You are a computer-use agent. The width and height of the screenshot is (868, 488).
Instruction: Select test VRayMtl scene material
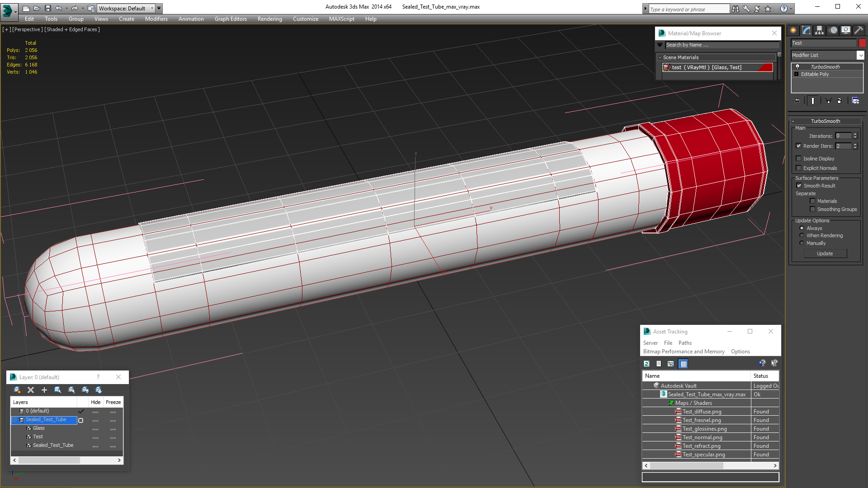pos(717,67)
